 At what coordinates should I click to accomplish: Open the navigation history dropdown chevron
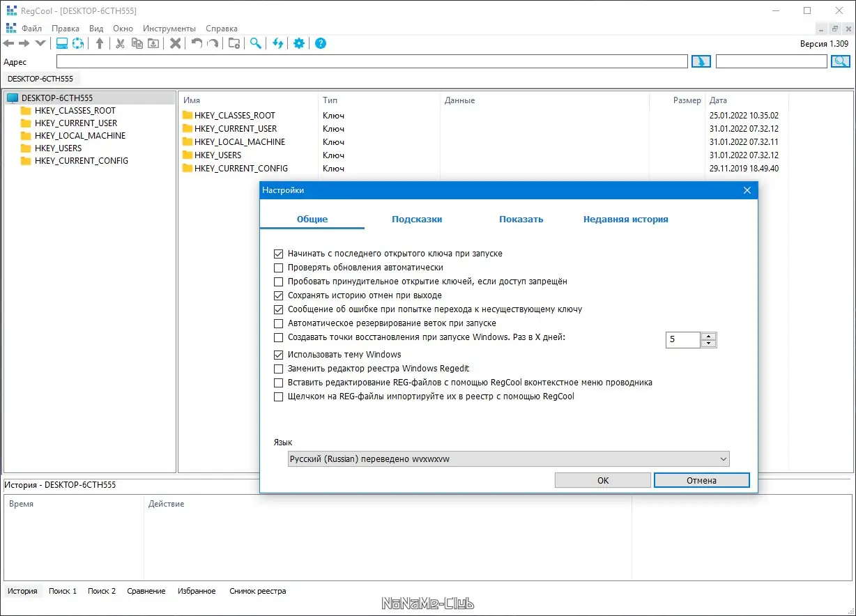tap(40, 43)
